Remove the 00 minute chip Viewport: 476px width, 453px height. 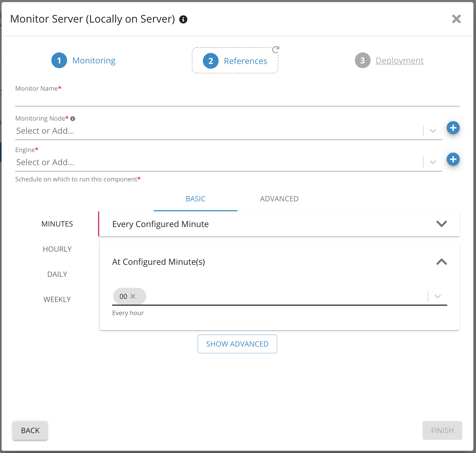click(133, 296)
